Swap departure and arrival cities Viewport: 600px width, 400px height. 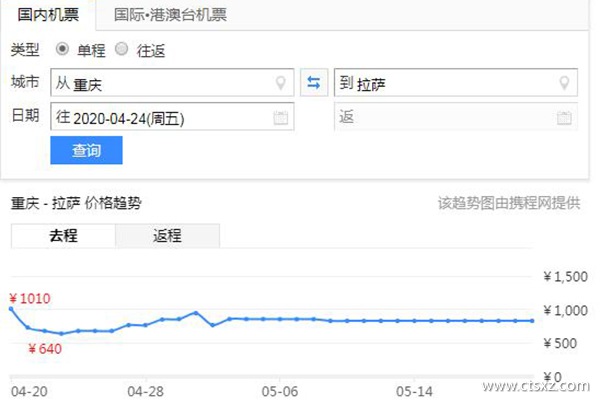pos(314,84)
